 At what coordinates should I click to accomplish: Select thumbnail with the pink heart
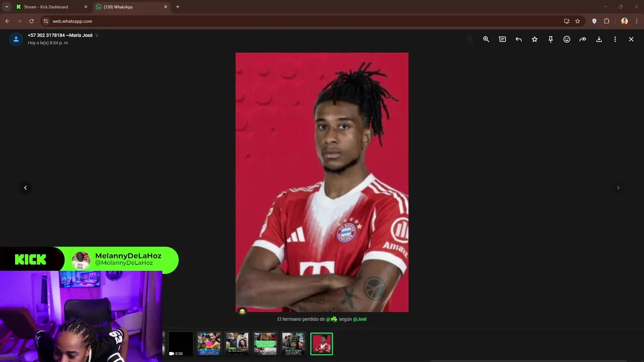[209, 344]
